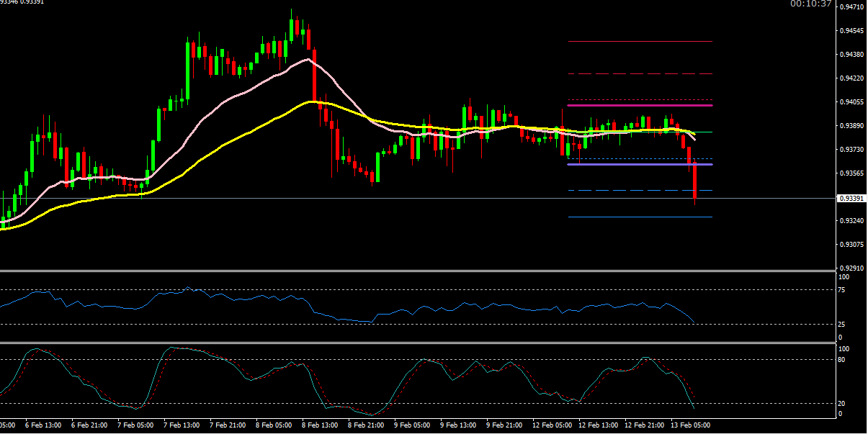This screenshot has height=434, width=868.
Task: Select the topmost gray pivot level line
Action: click(640, 42)
